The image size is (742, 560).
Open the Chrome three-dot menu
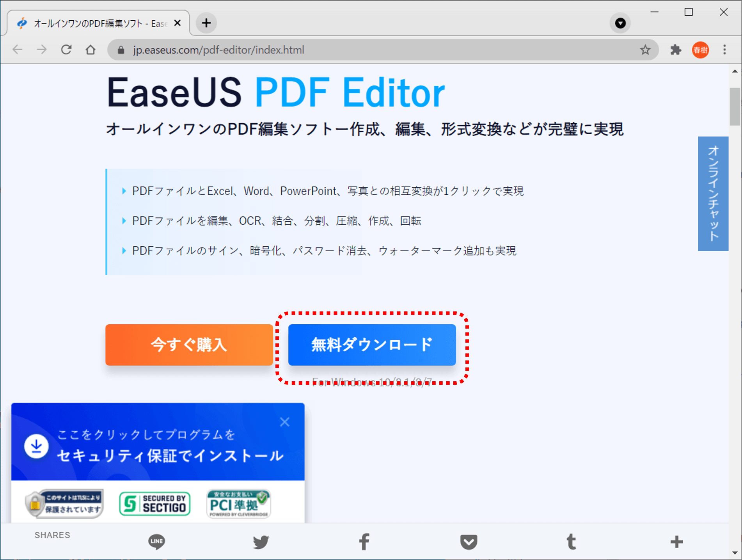tap(724, 50)
